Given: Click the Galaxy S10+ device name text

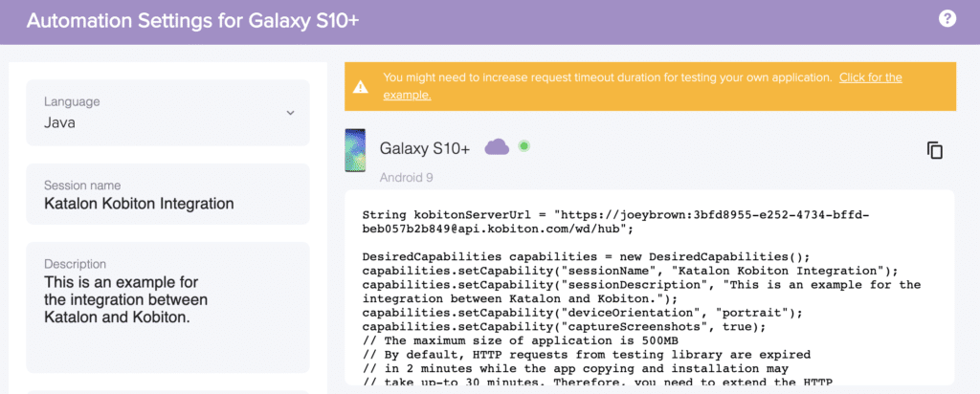Looking at the screenshot, I should [425, 148].
